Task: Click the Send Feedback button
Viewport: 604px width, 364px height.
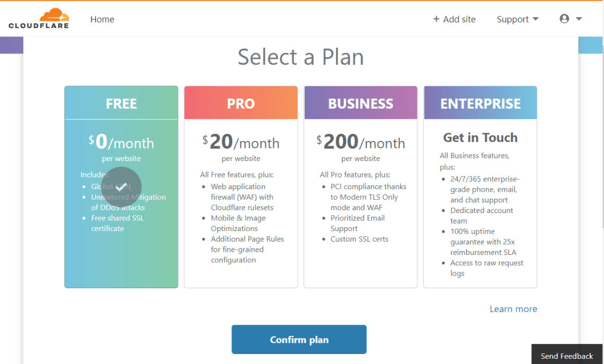Action: coord(566,356)
